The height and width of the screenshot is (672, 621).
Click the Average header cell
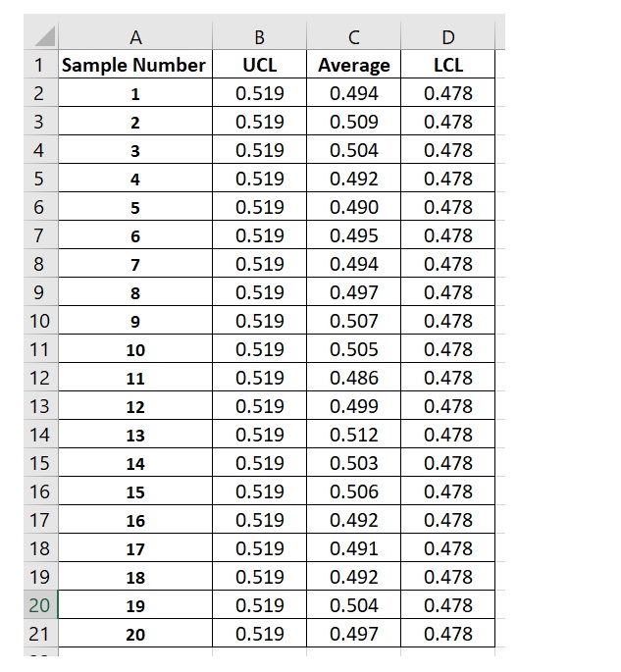(353, 66)
